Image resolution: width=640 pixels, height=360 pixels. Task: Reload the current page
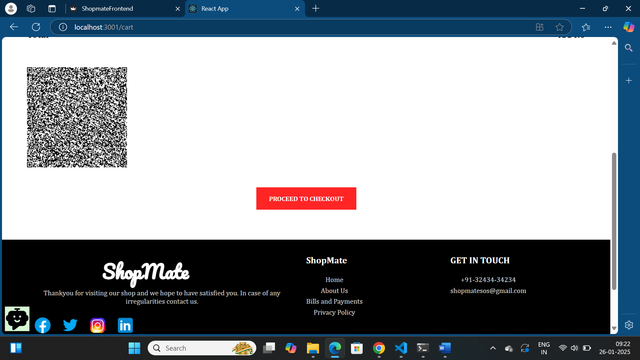(36, 27)
